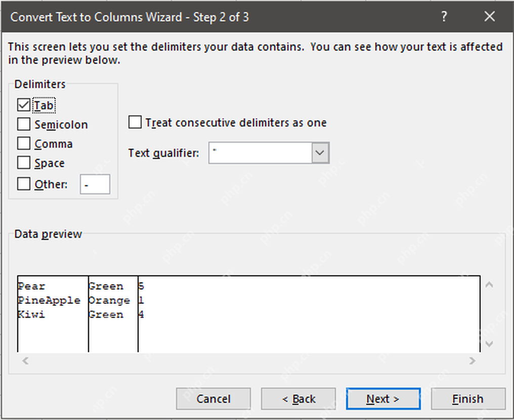This screenshot has height=420, width=514.
Task: Click the value 4 in Kiwi's row
Action: [141, 314]
